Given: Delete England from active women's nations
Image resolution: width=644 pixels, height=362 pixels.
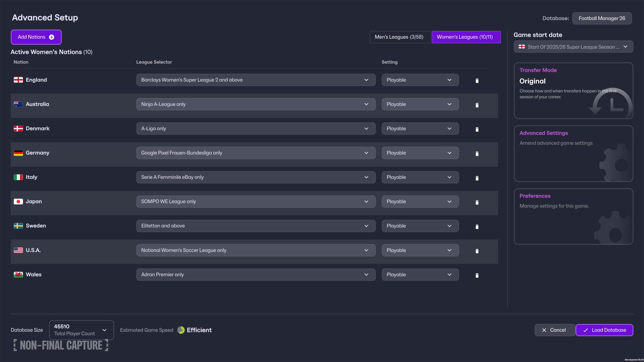Looking at the screenshot, I should [477, 80].
